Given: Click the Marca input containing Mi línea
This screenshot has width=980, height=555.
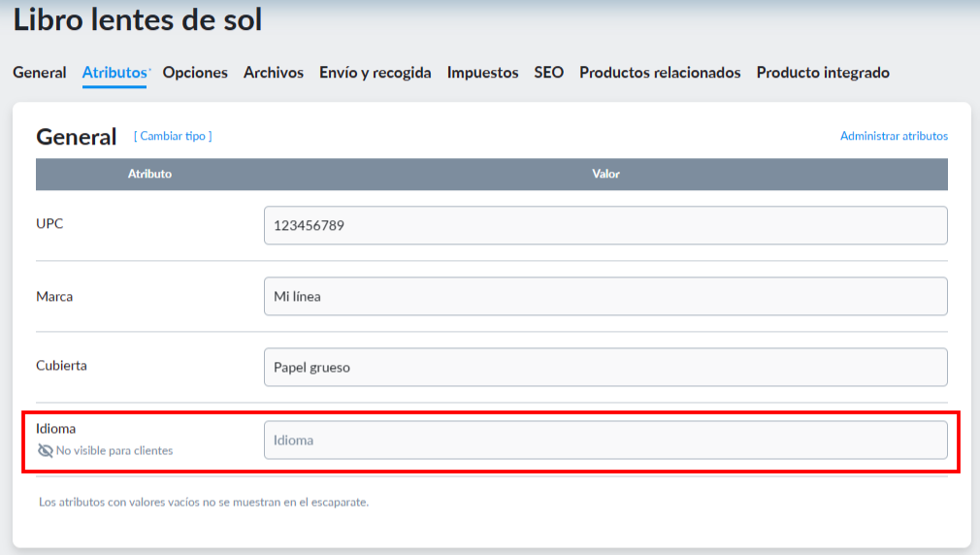Looking at the screenshot, I should coord(605,296).
